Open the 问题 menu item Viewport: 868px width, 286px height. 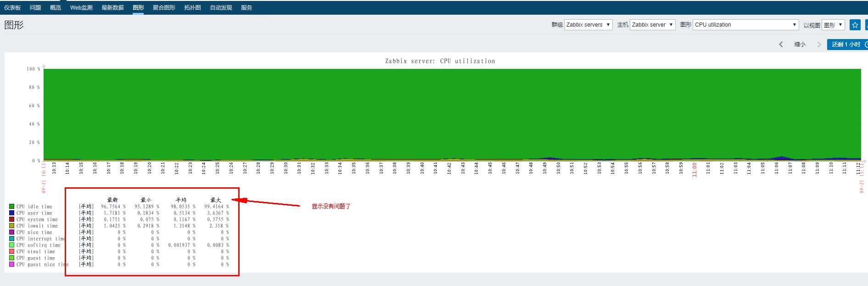tap(35, 7)
